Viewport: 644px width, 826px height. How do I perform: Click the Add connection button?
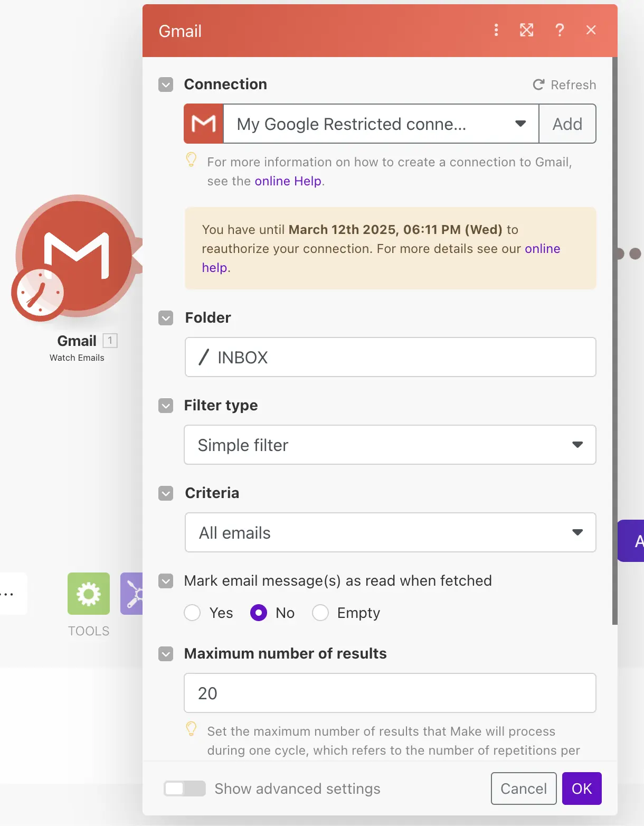(x=567, y=124)
